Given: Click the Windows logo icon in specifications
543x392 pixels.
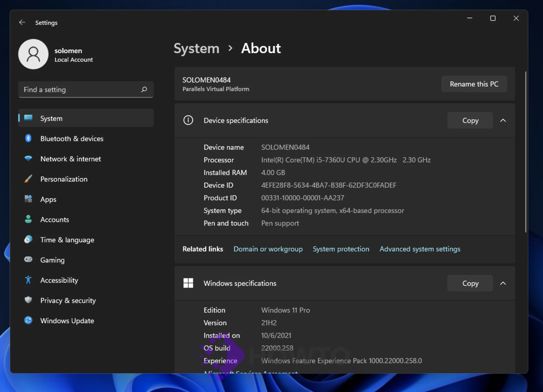Looking at the screenshot, I should pos(188,283).
